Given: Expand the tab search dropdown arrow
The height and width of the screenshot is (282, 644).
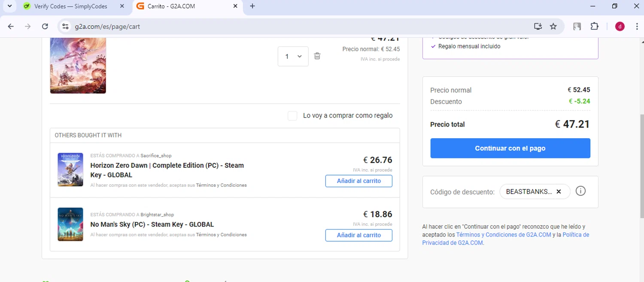Looking at the screenshot, I should point(9,6).
